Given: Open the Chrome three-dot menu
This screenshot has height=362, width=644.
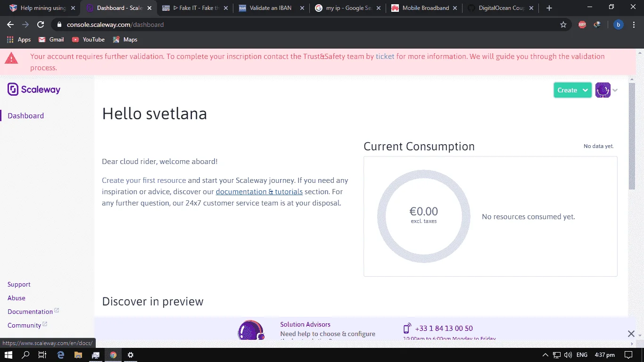Looking at the screenshot, I should 634,25.
